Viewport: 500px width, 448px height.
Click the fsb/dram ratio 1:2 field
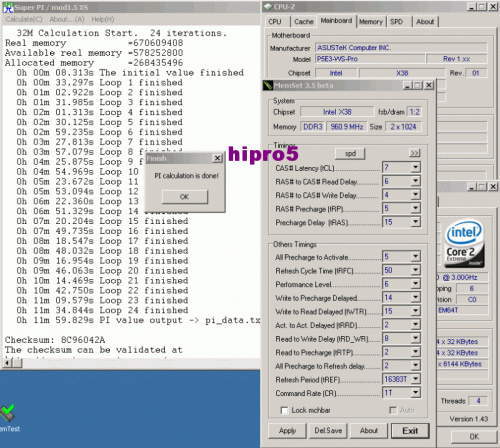coord(415,112)
